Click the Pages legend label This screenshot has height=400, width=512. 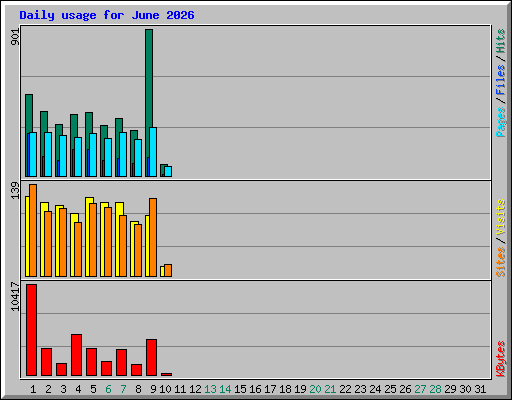click(501, 122)
